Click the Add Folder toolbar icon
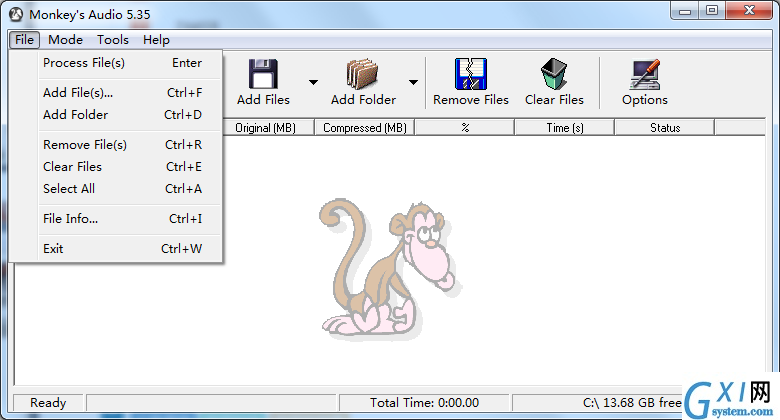 [362, 74]
